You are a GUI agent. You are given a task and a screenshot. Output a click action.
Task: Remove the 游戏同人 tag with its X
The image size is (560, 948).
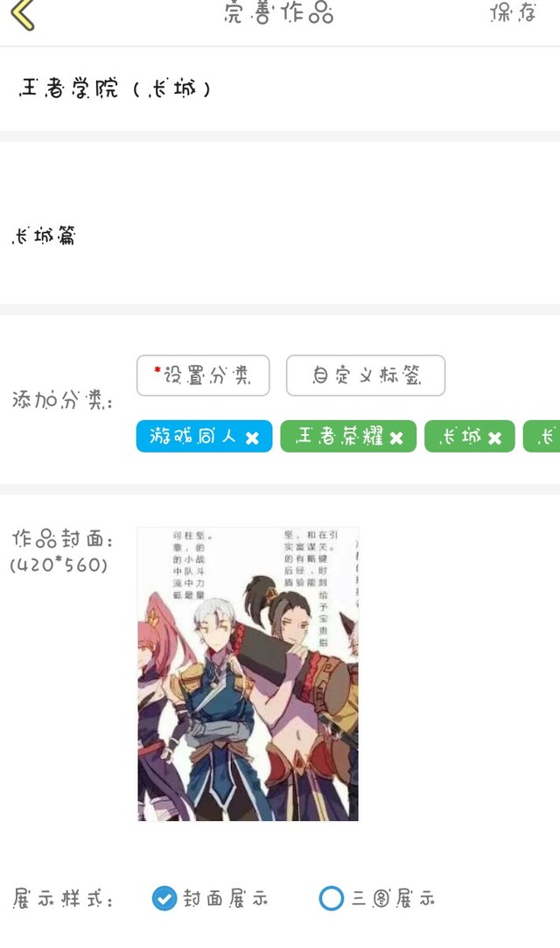pyautogui.click(x=252, y=439)
